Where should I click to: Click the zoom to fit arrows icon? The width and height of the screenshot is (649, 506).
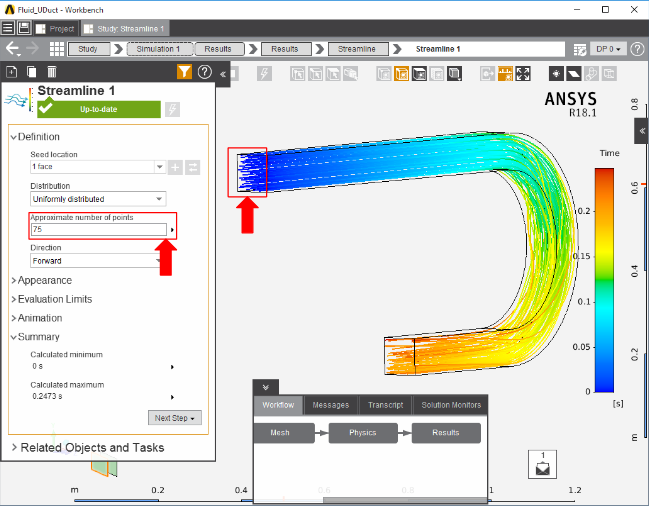[x=523, y=74]
